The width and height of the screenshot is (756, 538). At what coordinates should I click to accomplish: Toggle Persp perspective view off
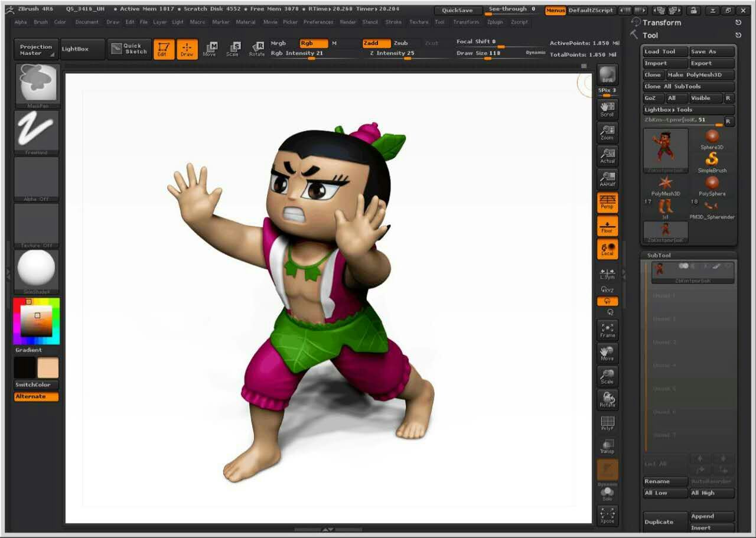(x=607, y=201)
